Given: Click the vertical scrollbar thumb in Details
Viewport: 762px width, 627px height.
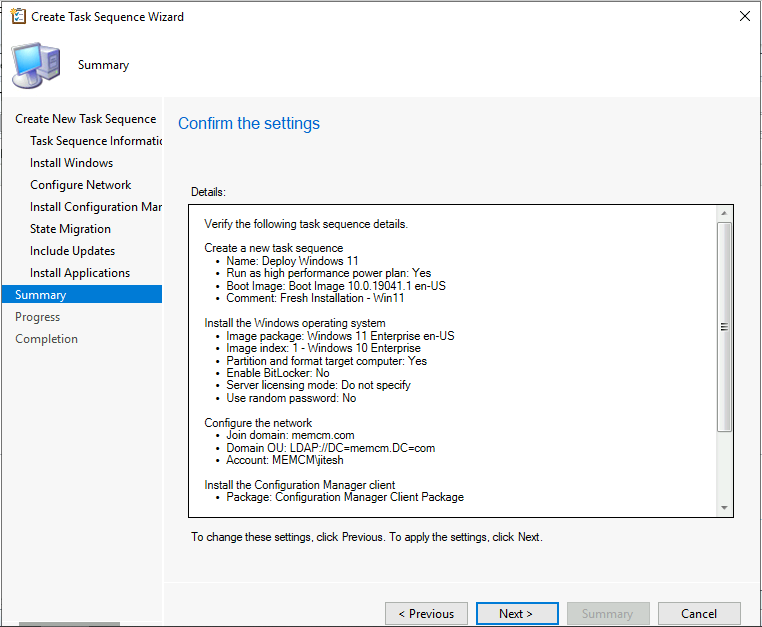Looking at the screenshot, I should coord(724,327).
